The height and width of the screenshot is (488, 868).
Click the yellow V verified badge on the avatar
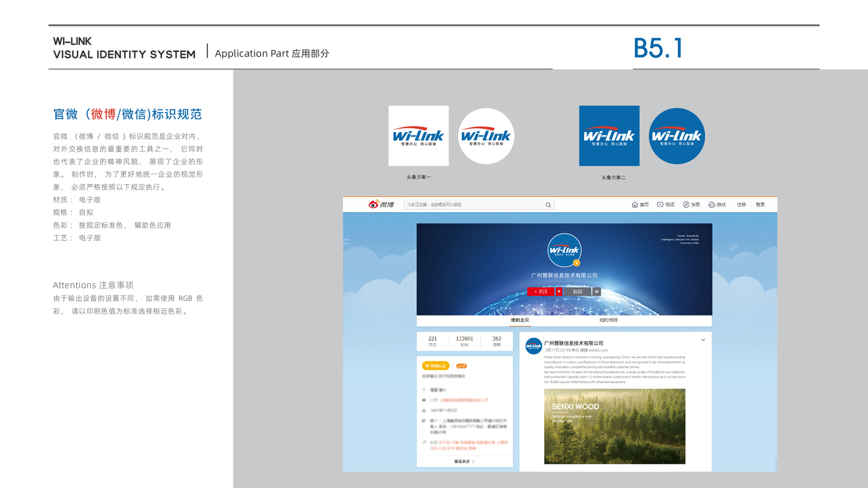coord(576,262)
